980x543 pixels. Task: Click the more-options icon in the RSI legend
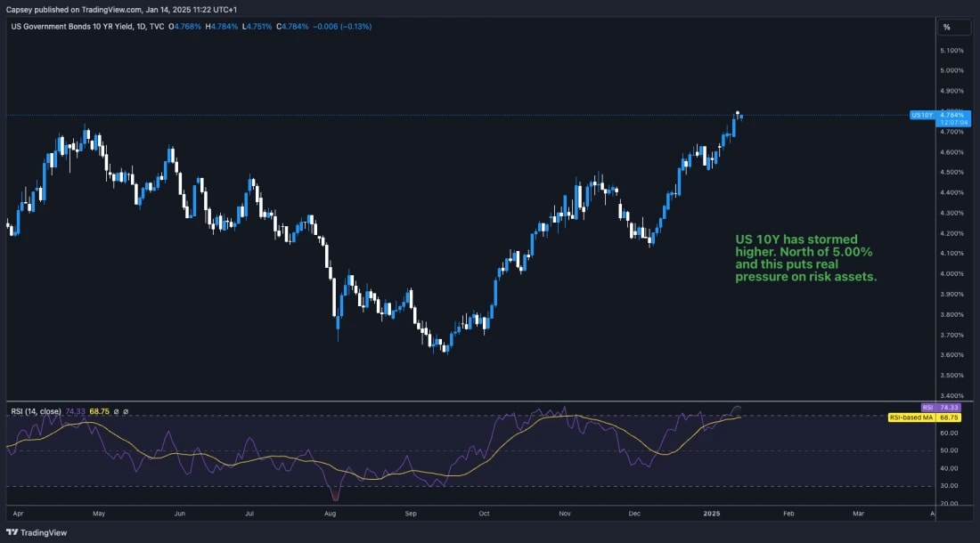coord(127,410)
